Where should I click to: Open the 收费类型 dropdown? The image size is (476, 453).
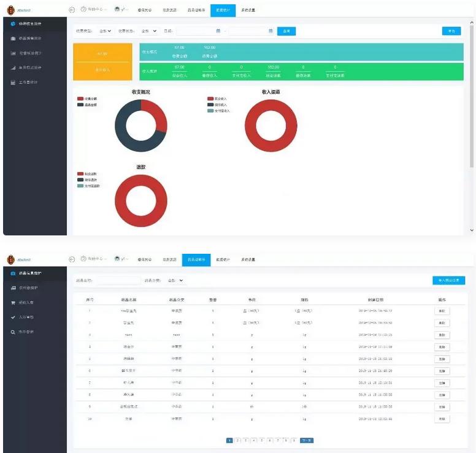point(105,31)
